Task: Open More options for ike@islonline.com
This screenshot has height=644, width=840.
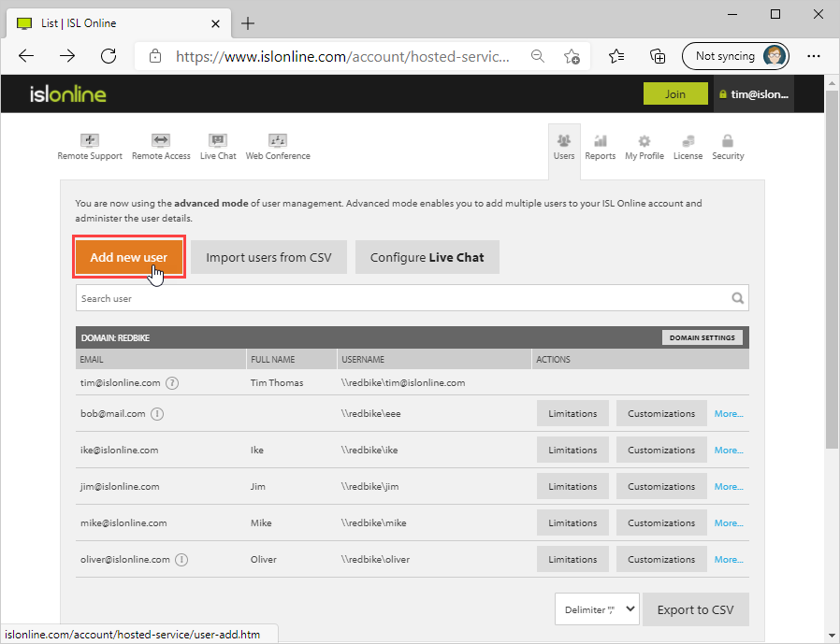Action: 729,450
